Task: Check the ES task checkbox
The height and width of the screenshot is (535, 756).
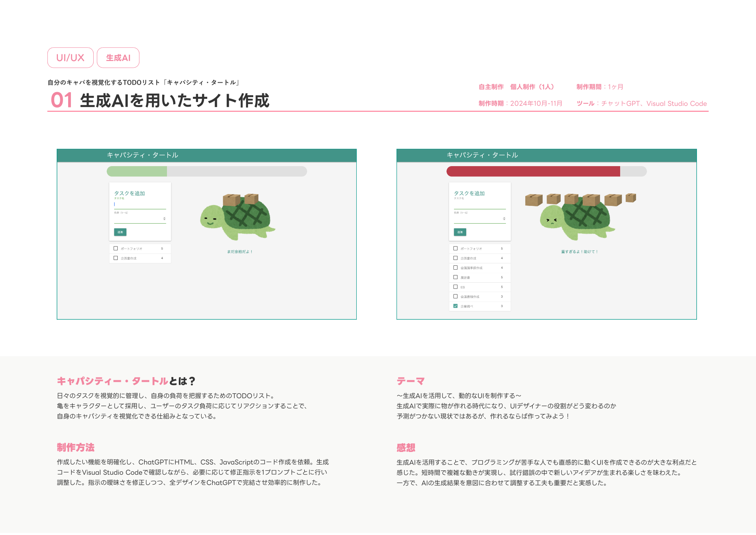Action: point(456,287)
